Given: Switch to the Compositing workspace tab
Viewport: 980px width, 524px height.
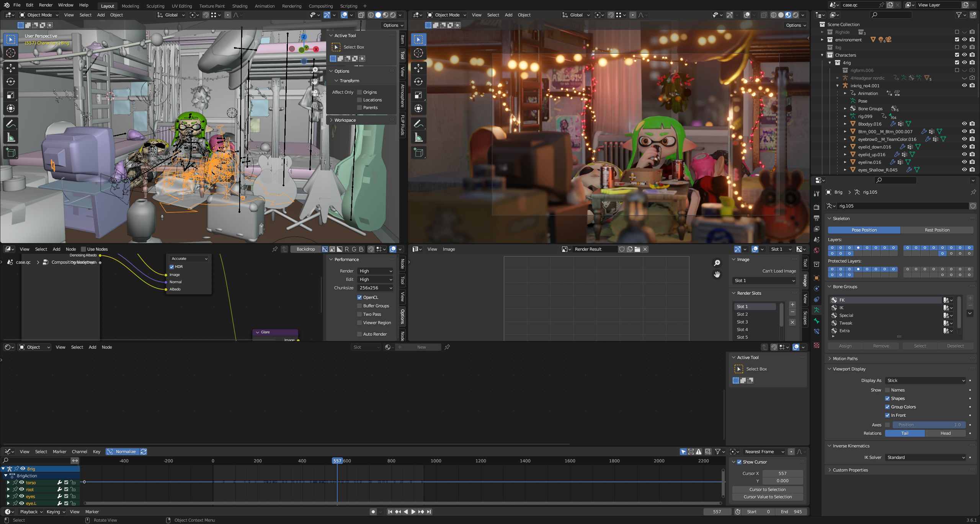Looking at the screenshot, I should pyautogui.click(x=320, y=6).
